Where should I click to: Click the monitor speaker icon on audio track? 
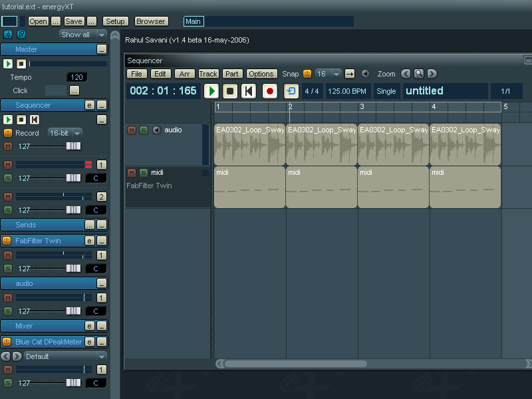[x=156, y=130]
